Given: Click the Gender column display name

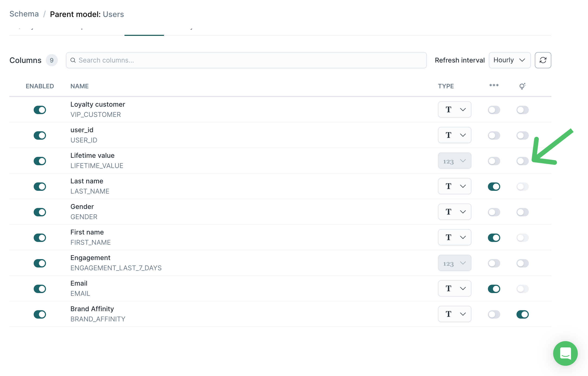Looking at the screenshot, I should [82, 207].
